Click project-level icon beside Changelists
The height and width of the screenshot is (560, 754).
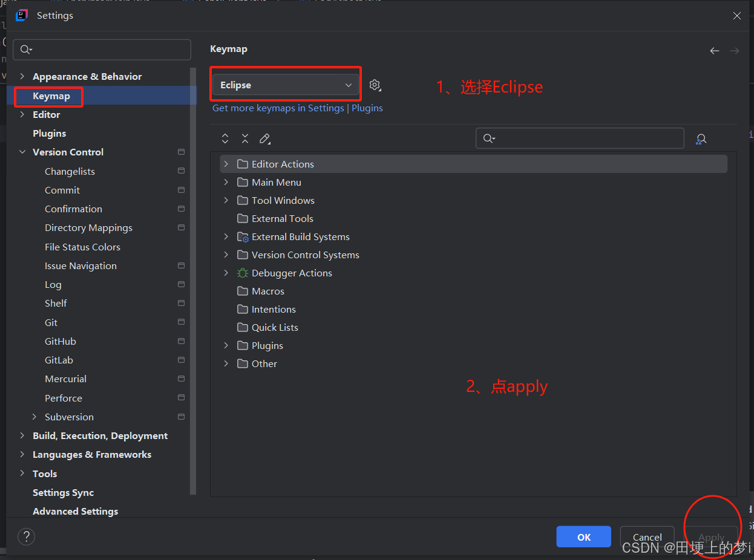[x=181, y=171]
